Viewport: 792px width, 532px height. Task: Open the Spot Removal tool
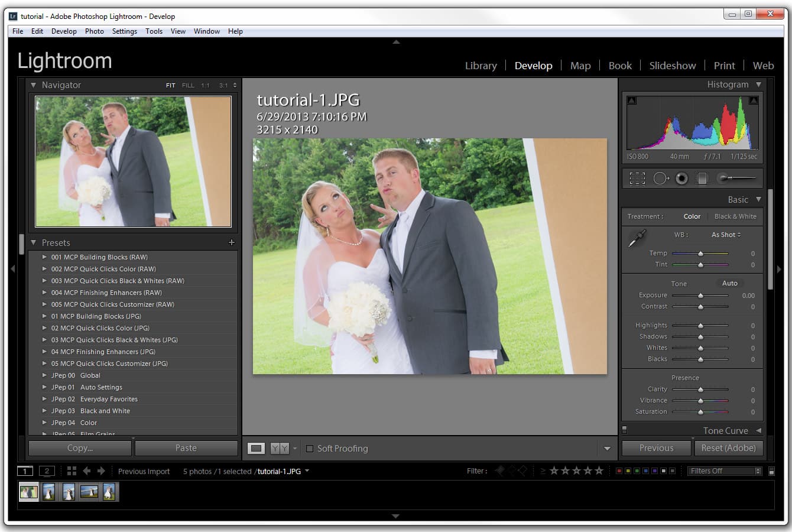pyautogui.click(x=661, y=178)
